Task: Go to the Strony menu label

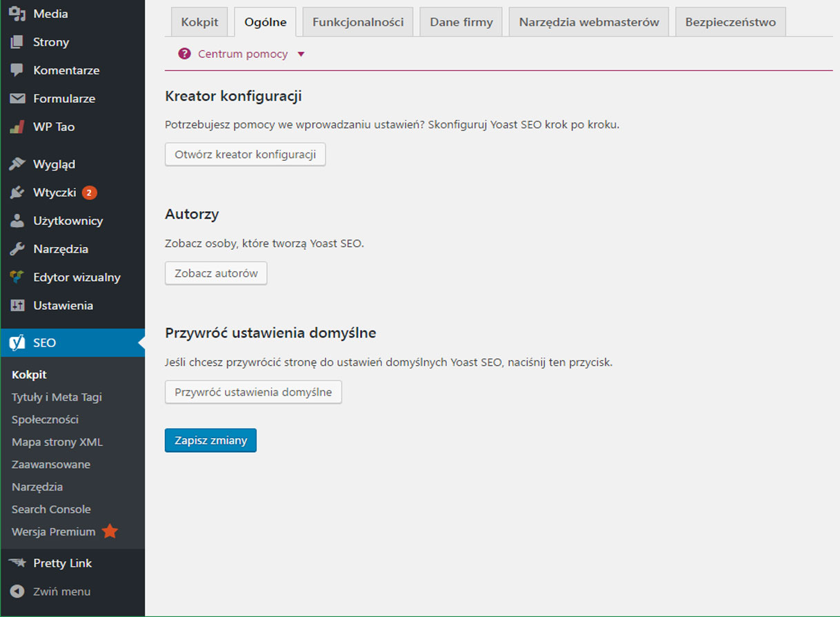Action: (x=51, y=42)
